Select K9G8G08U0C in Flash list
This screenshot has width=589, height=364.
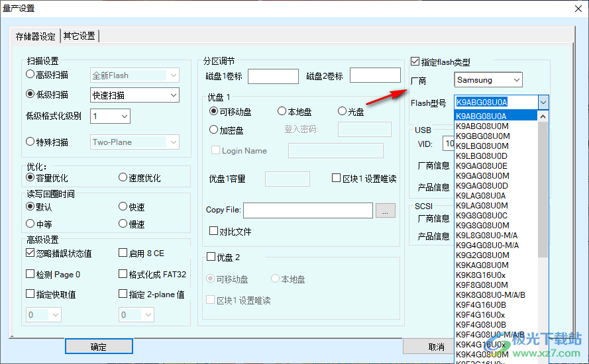point(496,215)
